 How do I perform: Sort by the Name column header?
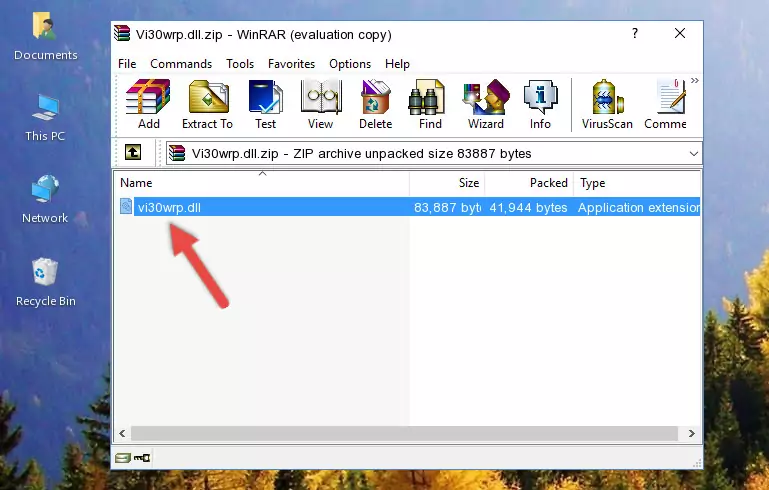[262, 183]
